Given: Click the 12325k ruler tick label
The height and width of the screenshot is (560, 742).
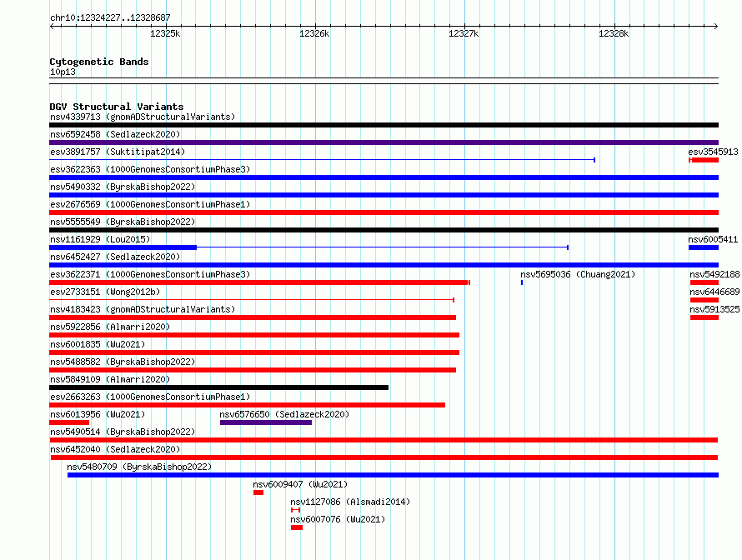Looking at the screenshot, I should pyautogui.click(x=165, y=33).
